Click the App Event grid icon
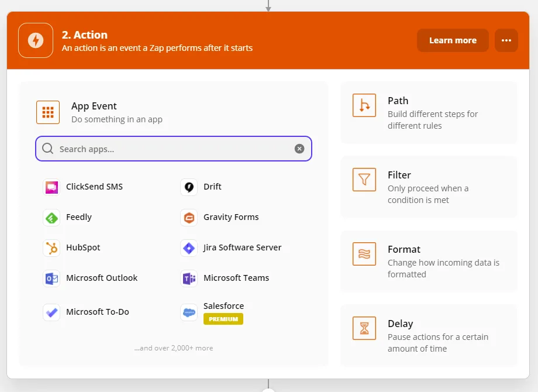The width and height of the screenshot is (538, 392). tap(48, 112)
